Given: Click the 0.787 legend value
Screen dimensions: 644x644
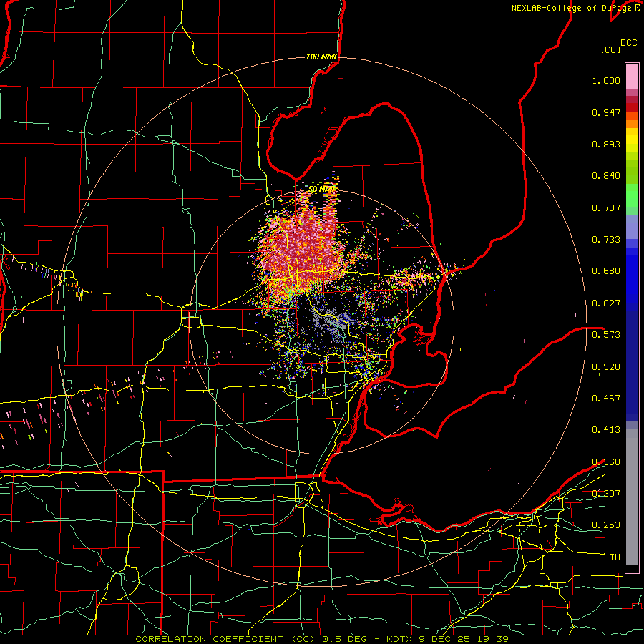Looking at the screenshot, I should tap(606, 208).
